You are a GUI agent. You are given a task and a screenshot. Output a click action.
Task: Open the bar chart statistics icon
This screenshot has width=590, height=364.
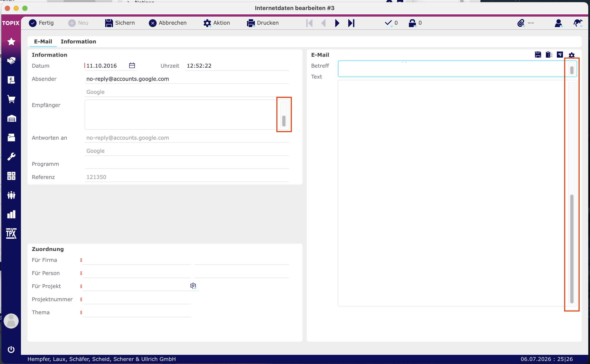(11, 214)
